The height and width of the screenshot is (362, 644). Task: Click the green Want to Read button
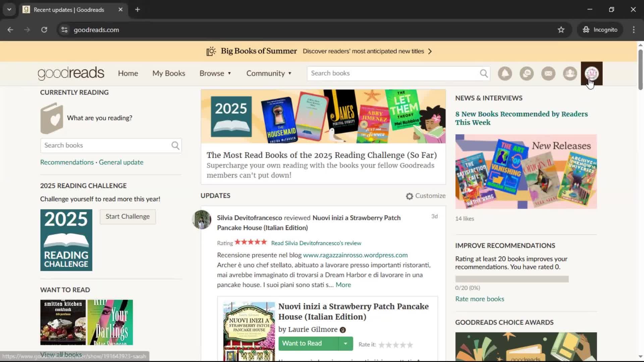pyautogui.click(x=308, y=344)
